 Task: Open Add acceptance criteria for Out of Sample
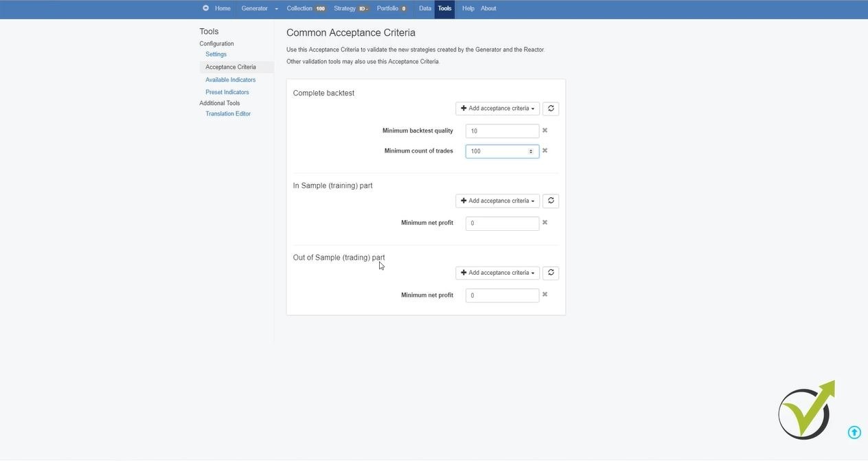click(x=497, y=273)
